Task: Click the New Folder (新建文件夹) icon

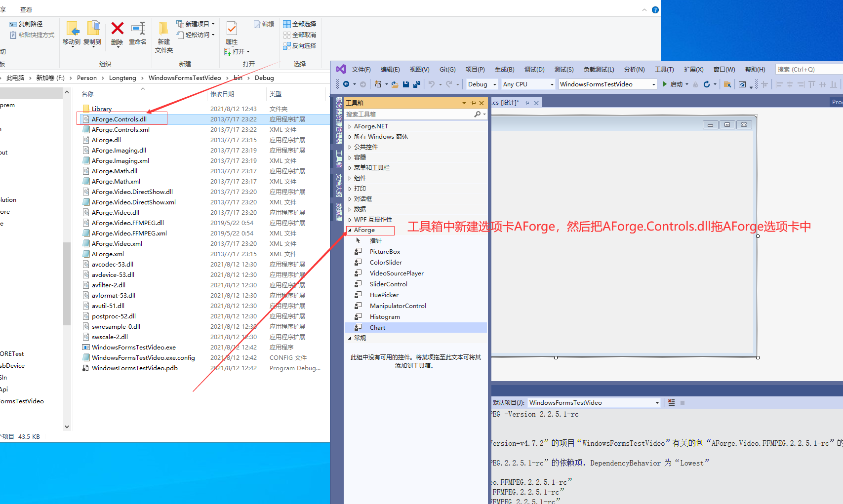Action: pos(163,28)
